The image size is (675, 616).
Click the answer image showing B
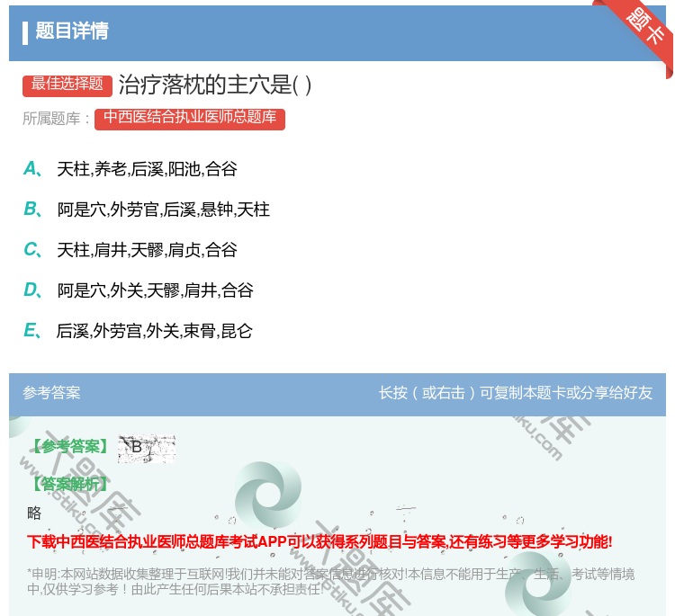click(x=147, y=449)
